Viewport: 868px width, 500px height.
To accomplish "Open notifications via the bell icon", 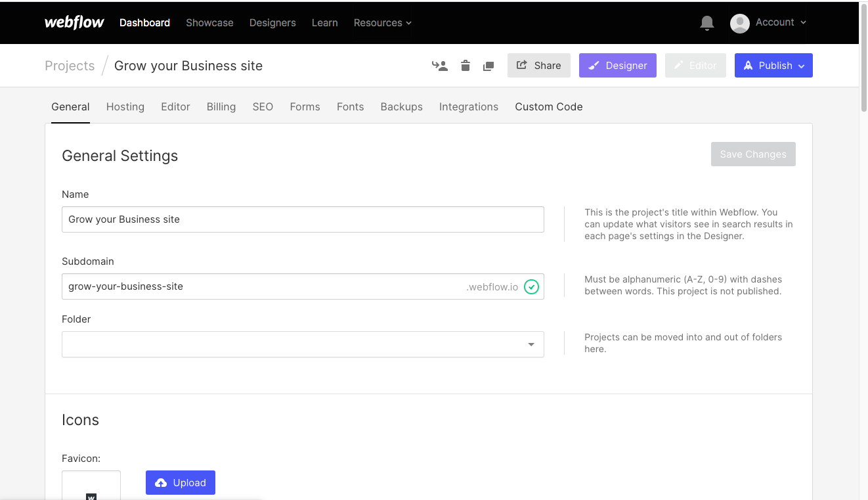I will [706, 22].
